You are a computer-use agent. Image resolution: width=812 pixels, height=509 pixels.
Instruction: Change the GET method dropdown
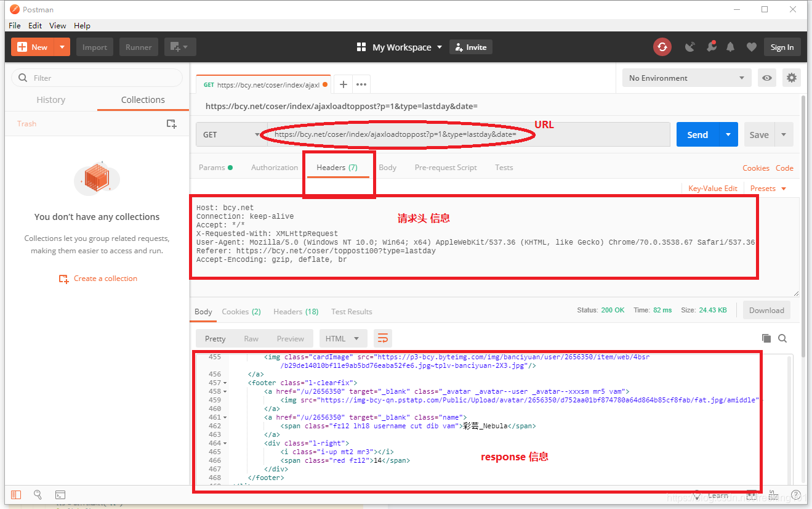(x=231, y=134)
